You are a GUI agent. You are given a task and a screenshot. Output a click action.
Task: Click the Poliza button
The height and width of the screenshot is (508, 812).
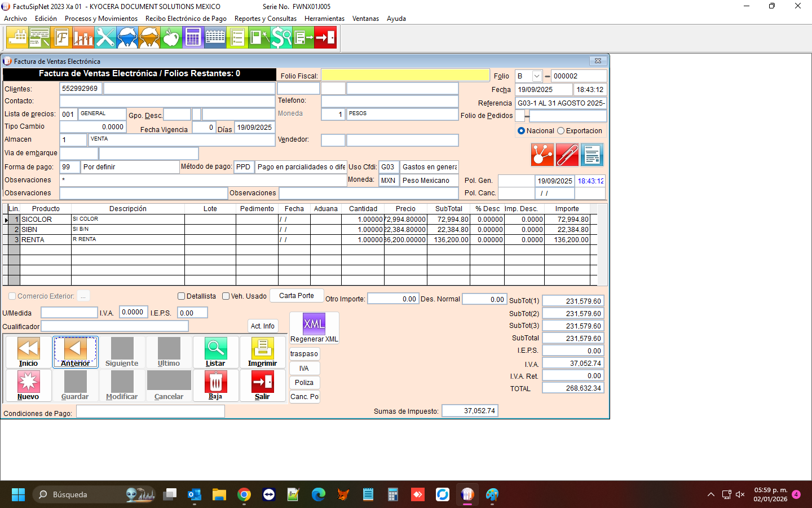tap(304, 383)
